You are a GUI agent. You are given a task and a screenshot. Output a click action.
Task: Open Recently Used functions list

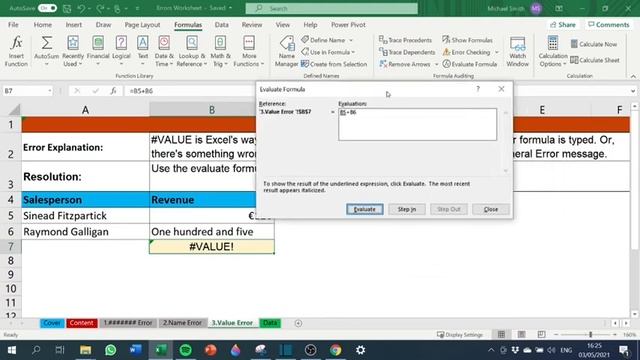point(73,51)
